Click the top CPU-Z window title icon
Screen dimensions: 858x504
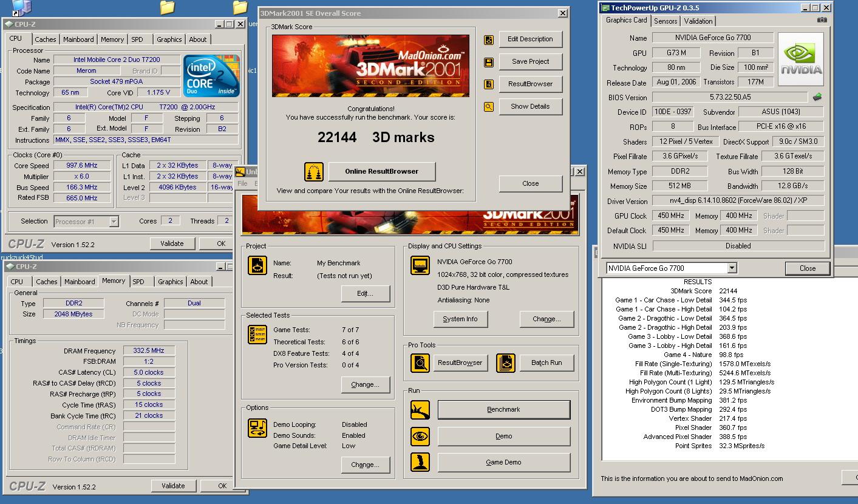pos(9,24)
